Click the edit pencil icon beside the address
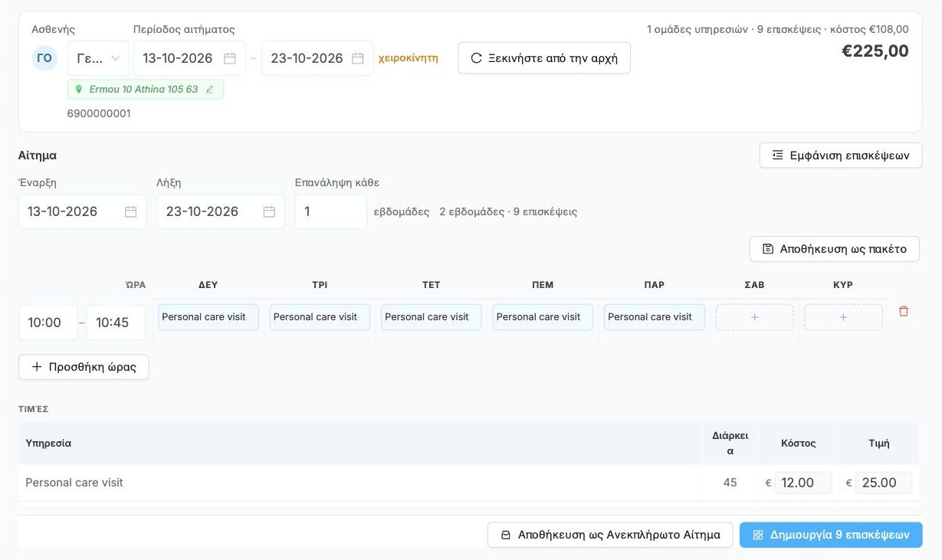The height and width of the screenshot is (560, 942). (210, 90)
